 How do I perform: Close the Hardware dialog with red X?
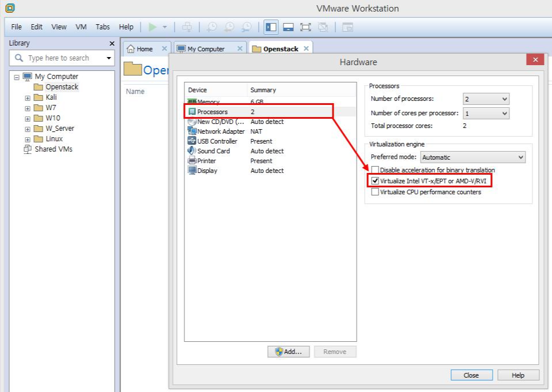click(x=535, y=59)
